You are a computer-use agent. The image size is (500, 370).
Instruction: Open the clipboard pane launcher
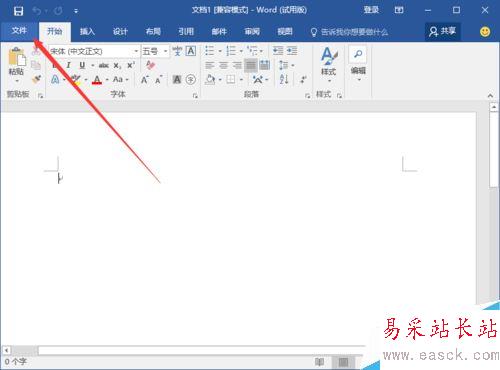tap(40, 96)
